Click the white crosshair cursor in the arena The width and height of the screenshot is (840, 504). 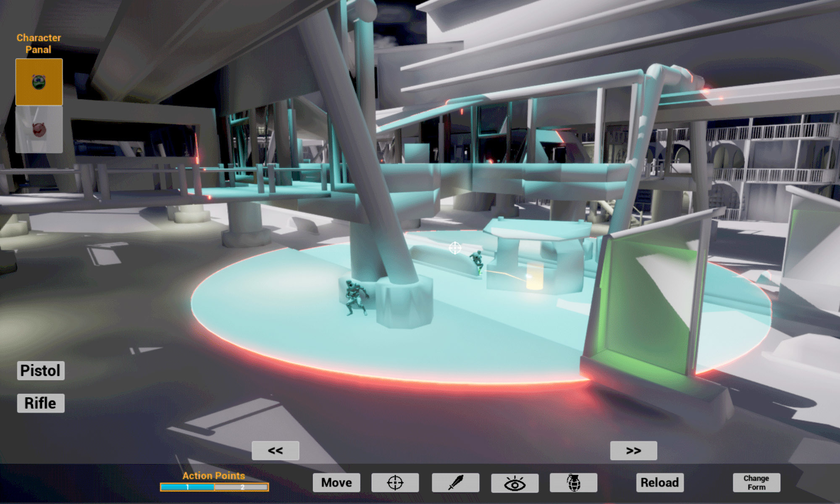coord(455,248)
